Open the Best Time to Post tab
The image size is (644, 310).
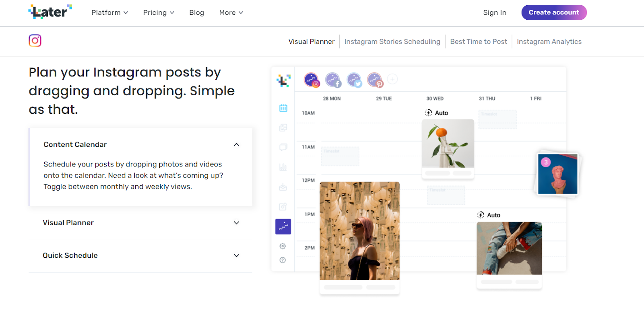point(479,41)
